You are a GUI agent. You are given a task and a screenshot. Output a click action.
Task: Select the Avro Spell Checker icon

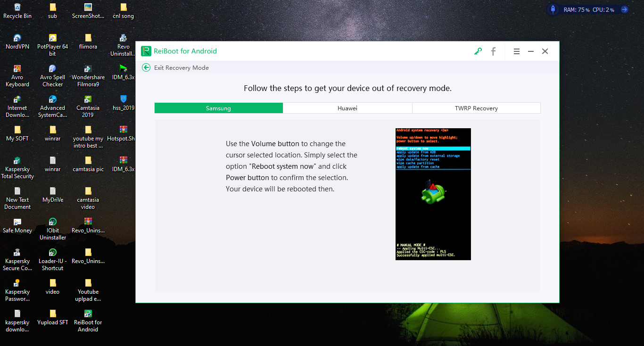[x=53, y=76]
